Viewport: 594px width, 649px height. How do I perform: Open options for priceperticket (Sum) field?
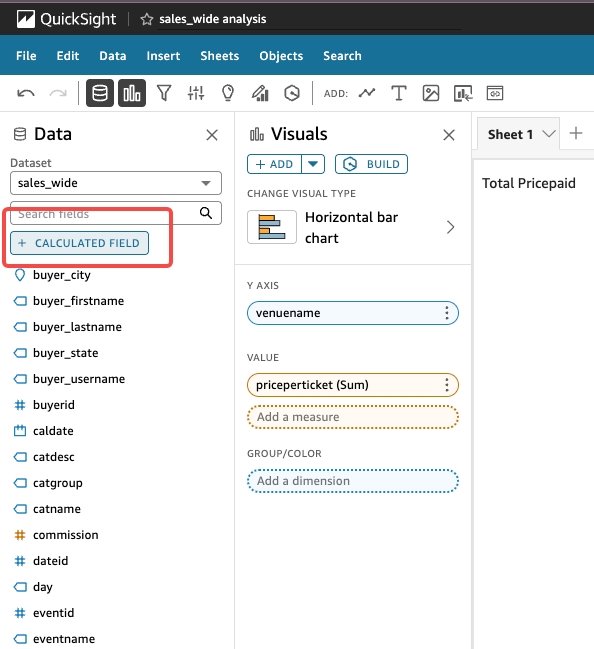[447, 385]
